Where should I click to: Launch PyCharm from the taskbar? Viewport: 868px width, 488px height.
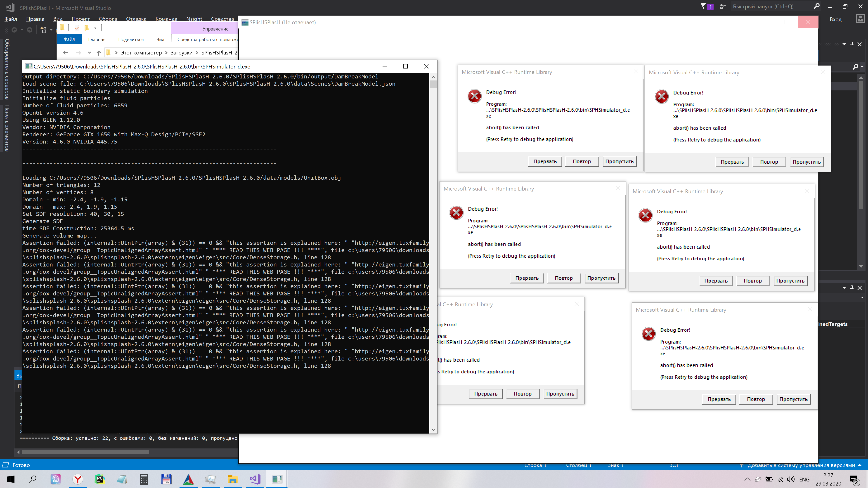(100, 479)
